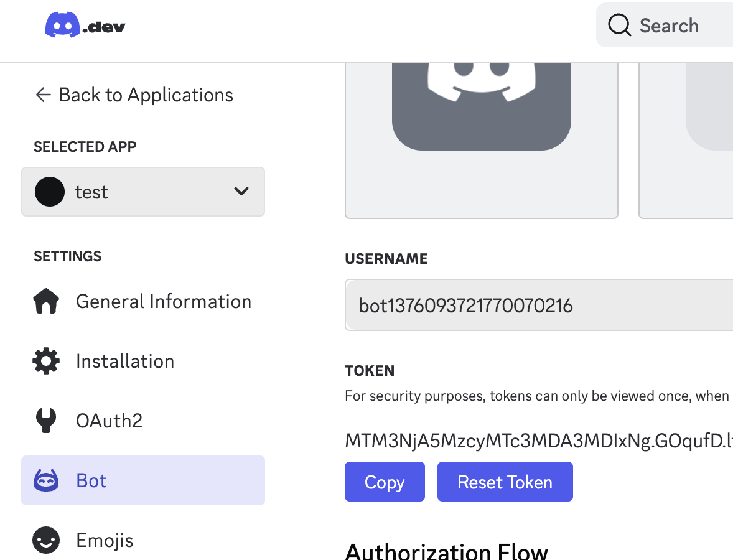Viewport: 733px width, 560px height.
Task: Open the selected app dropdown
Action: click(x=143, y=192)
